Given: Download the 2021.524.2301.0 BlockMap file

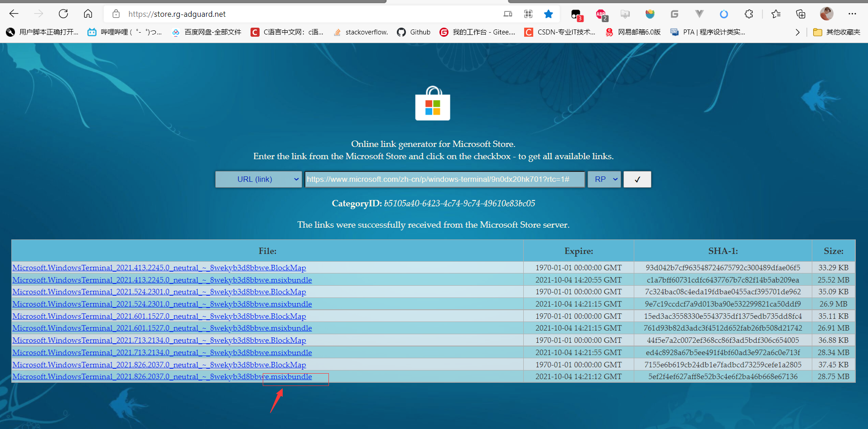Looking at the screenshot, I should [x=159, y=292].
